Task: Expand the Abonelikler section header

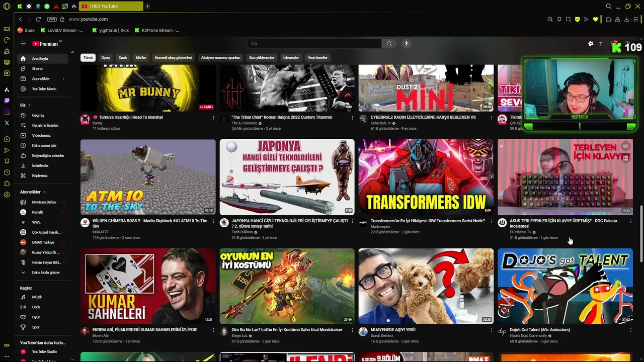Action: tap(33, 192)
